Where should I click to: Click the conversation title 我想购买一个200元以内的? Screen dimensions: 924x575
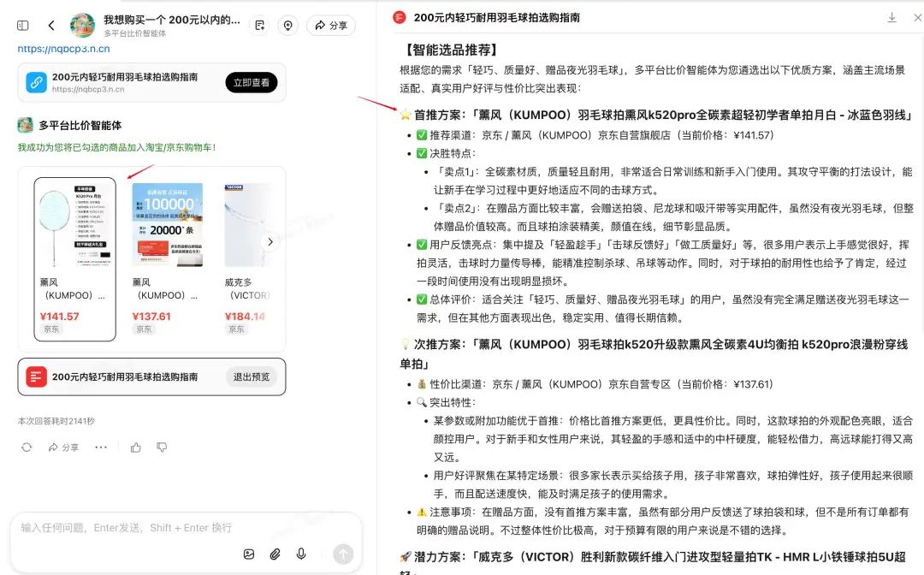(x=171, y=20)
